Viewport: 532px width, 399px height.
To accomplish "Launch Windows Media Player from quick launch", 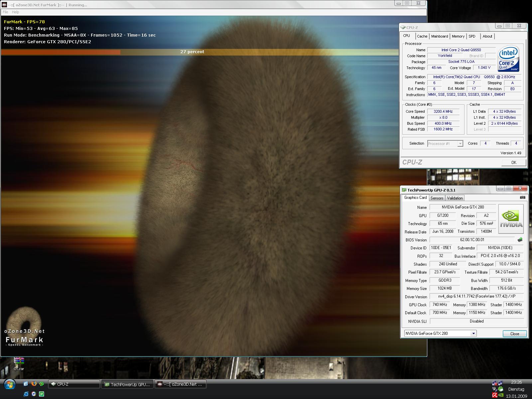I will click(x=34, y=394).
